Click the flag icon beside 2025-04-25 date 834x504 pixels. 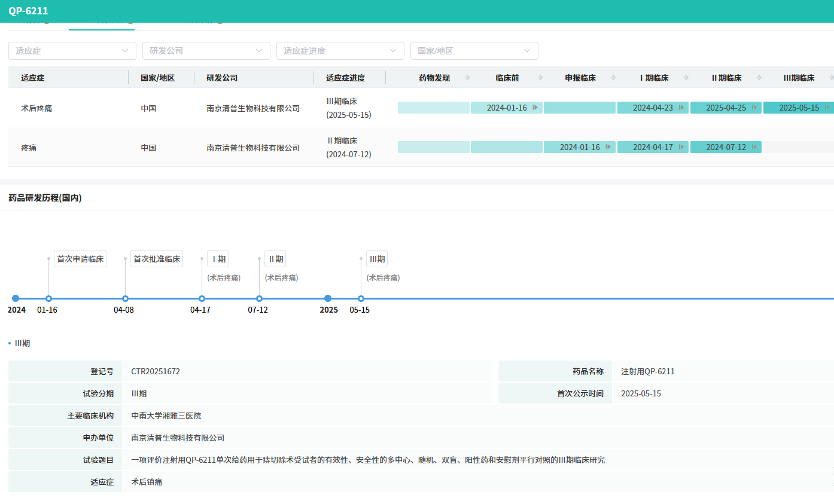click(x=754, y=108)
